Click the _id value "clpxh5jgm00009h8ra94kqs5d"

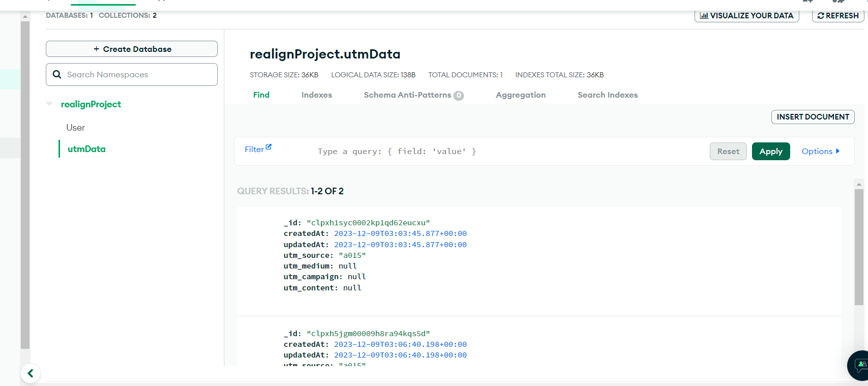tap(368, 334)
